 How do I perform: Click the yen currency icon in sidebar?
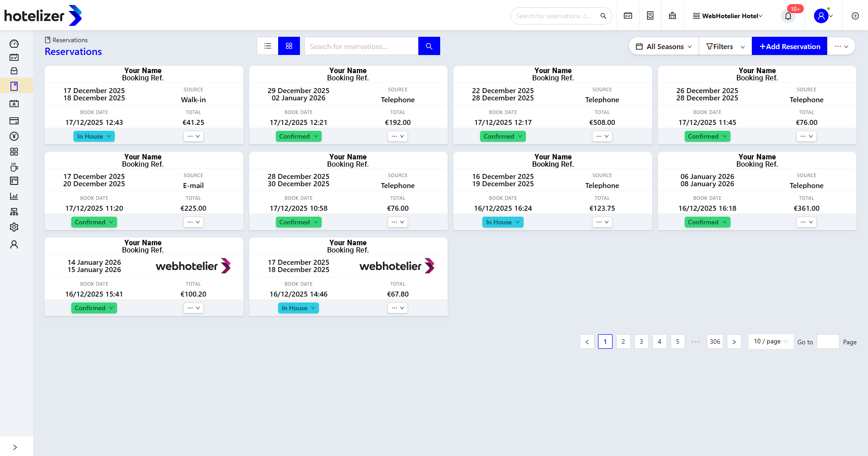click(14, 136)
